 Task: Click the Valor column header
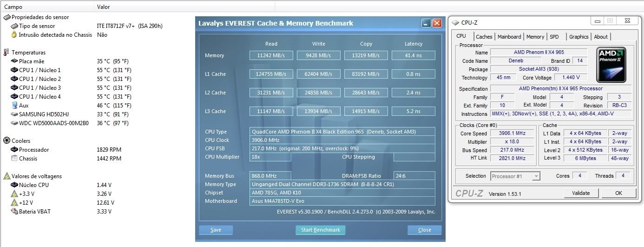[x=185, y=7]
